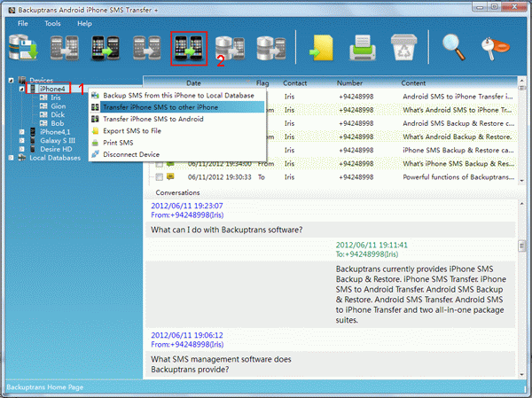The image size is (532, 398).
Task: Click the key registration toolbar icon
Action: (x=495, y=48)
